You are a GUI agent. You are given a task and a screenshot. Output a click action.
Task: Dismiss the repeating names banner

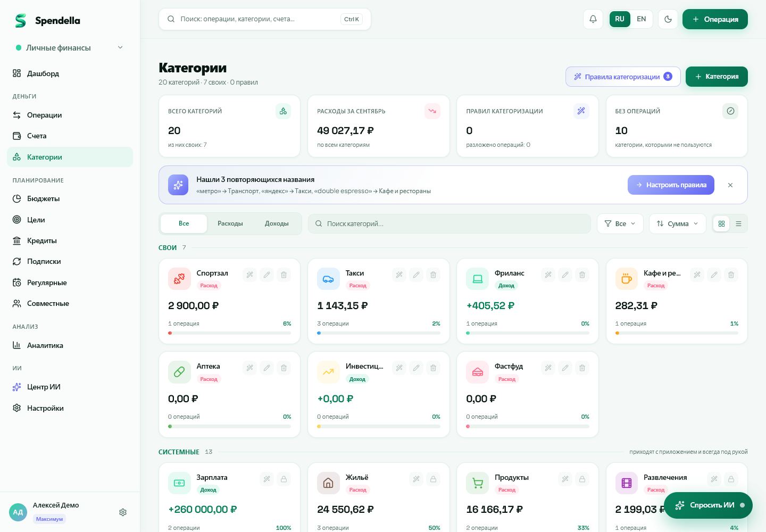[730, 185]
